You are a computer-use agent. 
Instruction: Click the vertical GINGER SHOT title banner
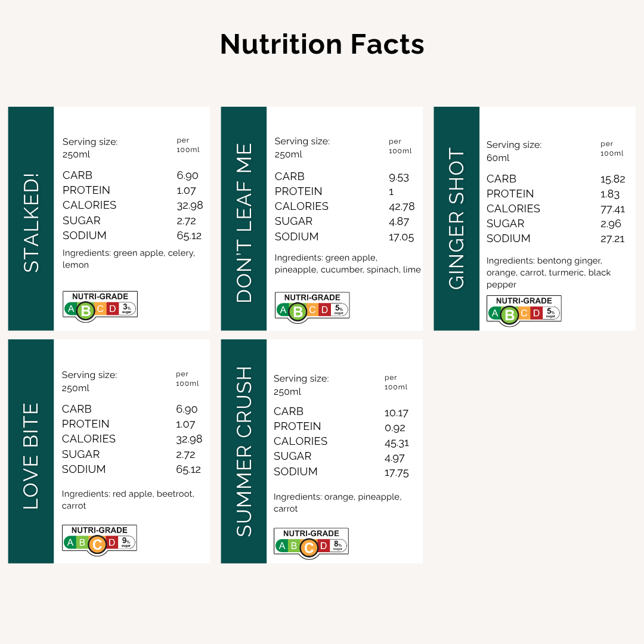click(456, 218)
